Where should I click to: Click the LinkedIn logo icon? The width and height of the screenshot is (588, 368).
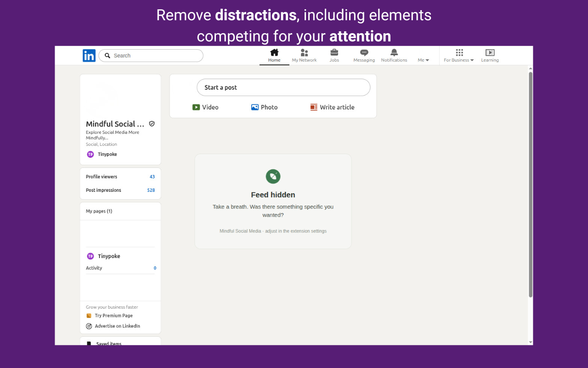[x=89, y=56]
